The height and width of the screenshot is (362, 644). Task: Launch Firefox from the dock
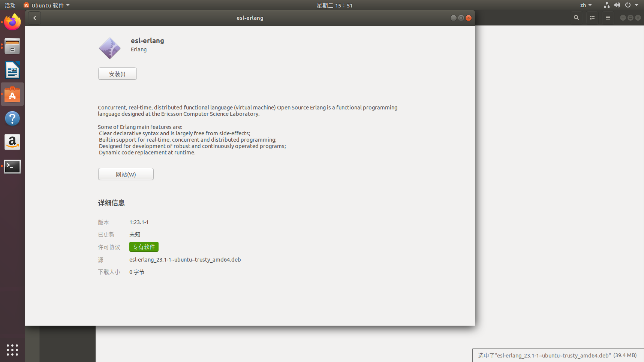(12, 22)
